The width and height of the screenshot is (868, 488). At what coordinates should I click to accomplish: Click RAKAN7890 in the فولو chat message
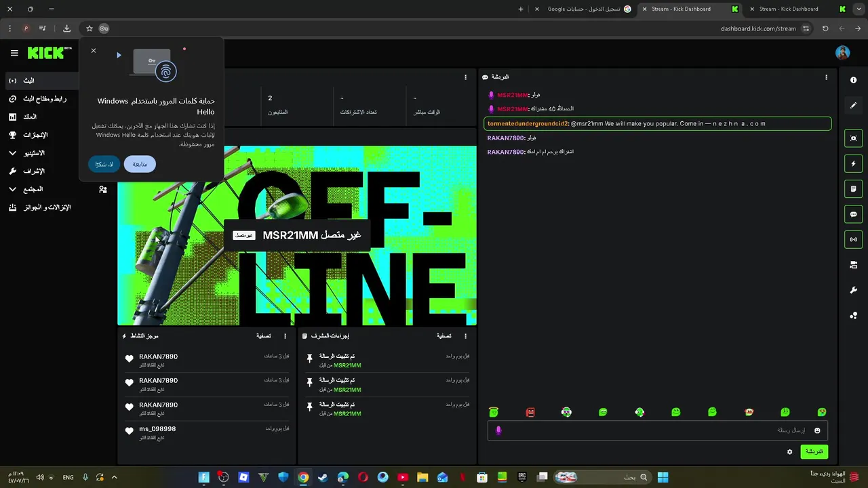(506, 138)
